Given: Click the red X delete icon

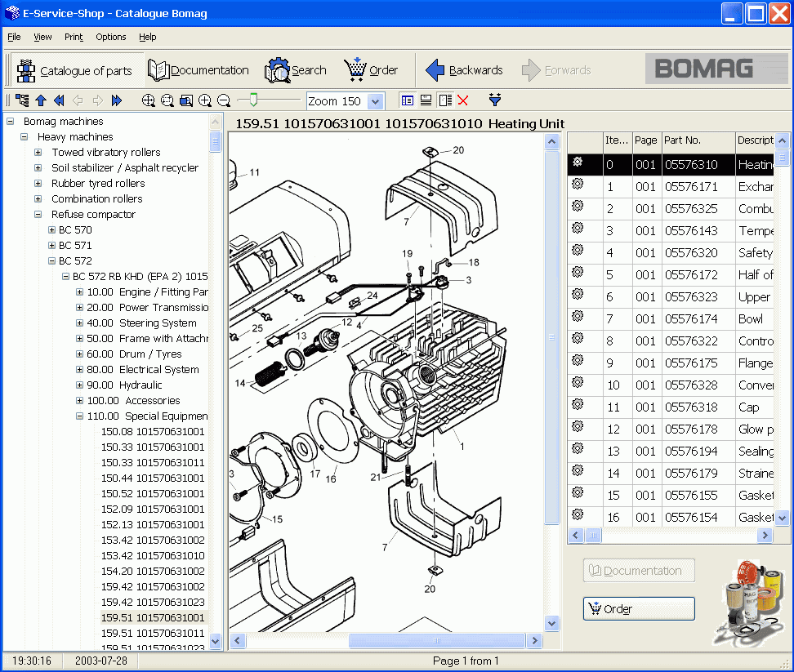Looking at the screenshot, I should (463, 100).
